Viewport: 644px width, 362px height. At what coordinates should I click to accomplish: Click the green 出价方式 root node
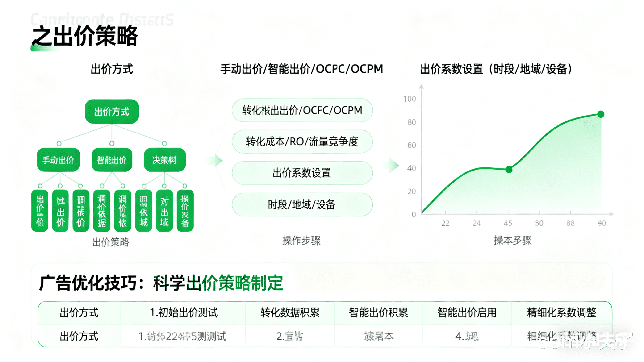[112, 112]
